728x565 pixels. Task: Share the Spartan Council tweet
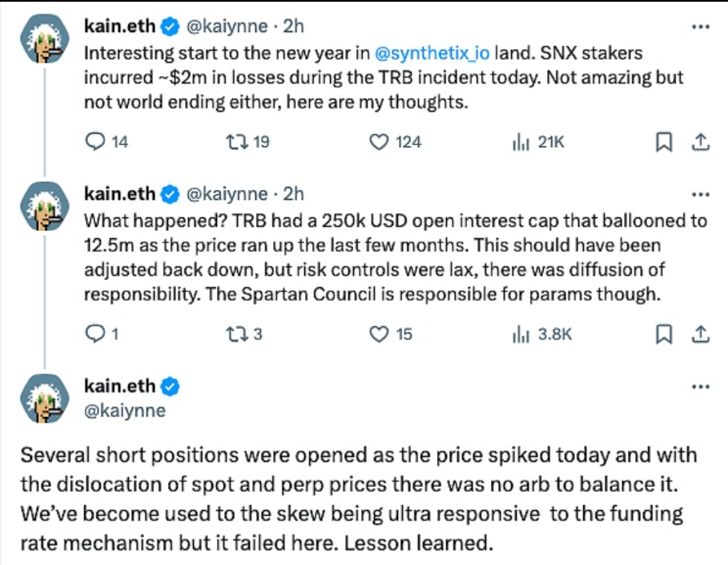click(700, 335)
